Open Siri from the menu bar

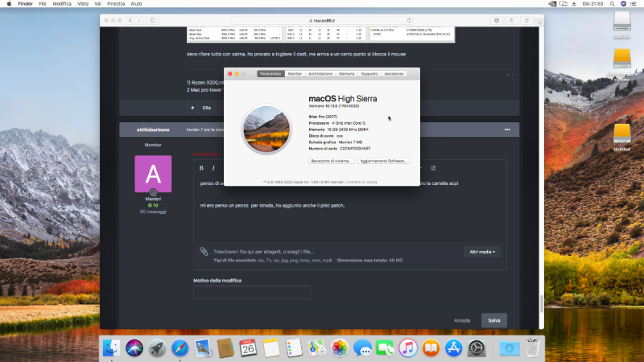pyautogui.click(x=623, y=4)
